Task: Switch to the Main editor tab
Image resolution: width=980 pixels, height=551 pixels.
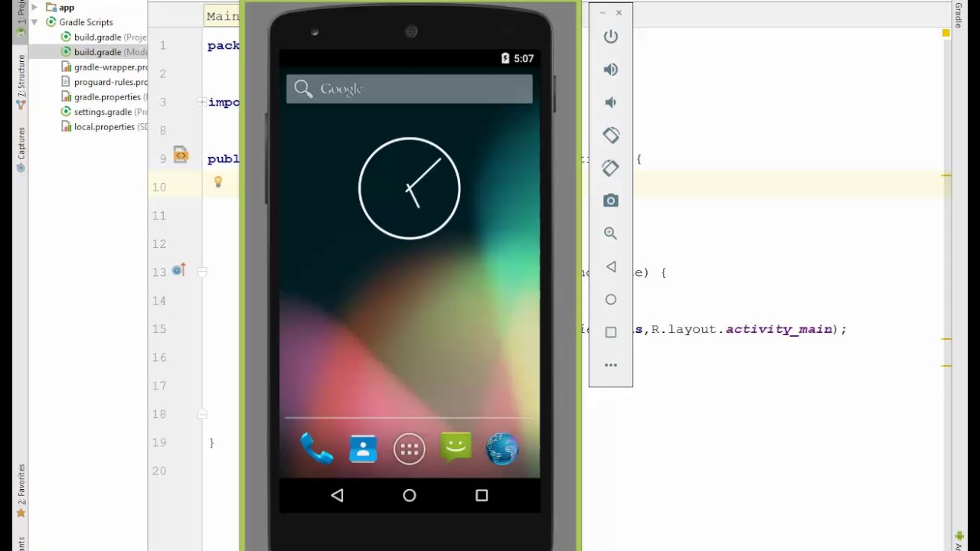Action: [221, 16]
